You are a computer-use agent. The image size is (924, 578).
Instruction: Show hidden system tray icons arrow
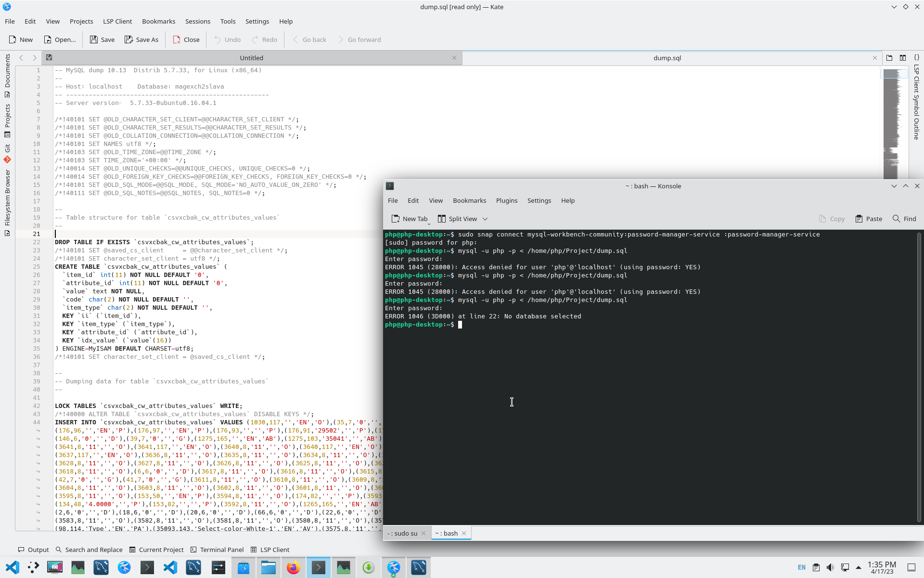point(859,567)
